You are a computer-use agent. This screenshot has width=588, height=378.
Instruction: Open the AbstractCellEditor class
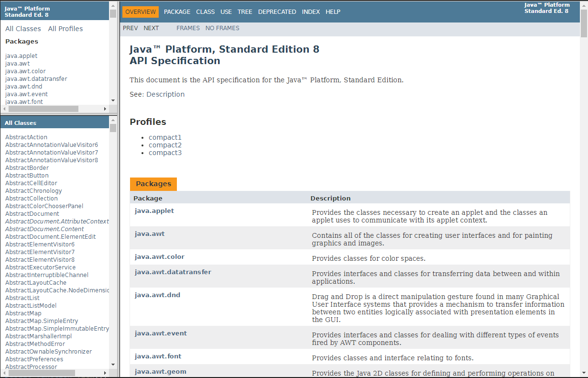click(x=31, y=183)
